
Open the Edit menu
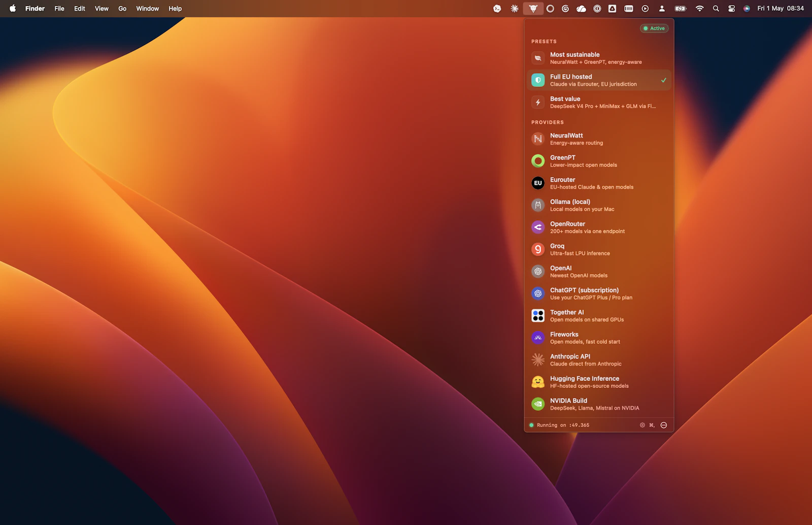[80, 9]
